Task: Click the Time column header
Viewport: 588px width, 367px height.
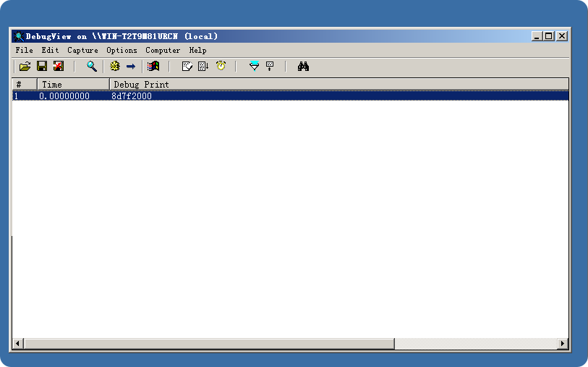Action: (74, 85)
